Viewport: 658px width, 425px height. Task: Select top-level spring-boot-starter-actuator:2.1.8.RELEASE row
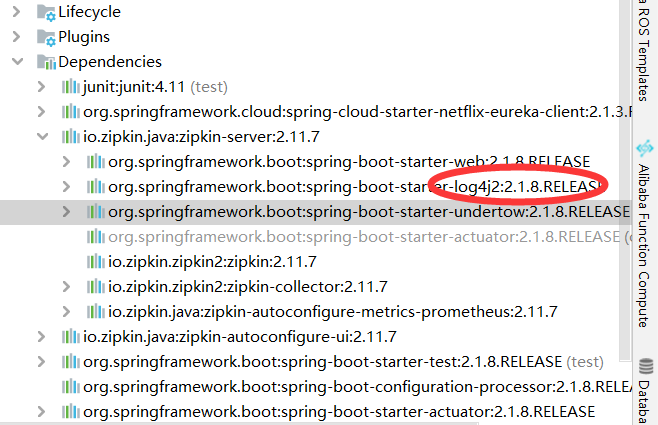[339, 412]
